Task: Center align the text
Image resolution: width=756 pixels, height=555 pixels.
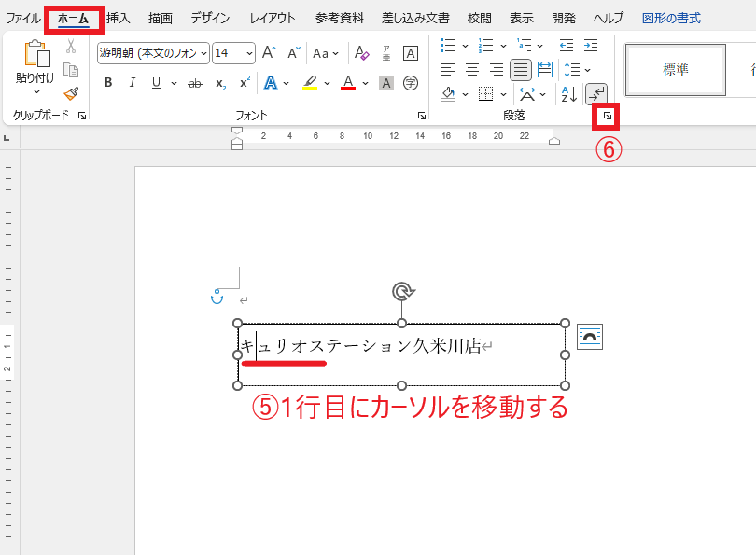Action: (x=472, y=70)
